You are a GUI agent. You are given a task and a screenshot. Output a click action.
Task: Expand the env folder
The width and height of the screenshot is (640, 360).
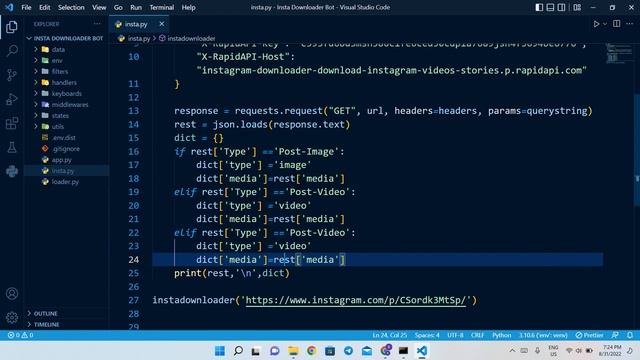click(67, 60)
